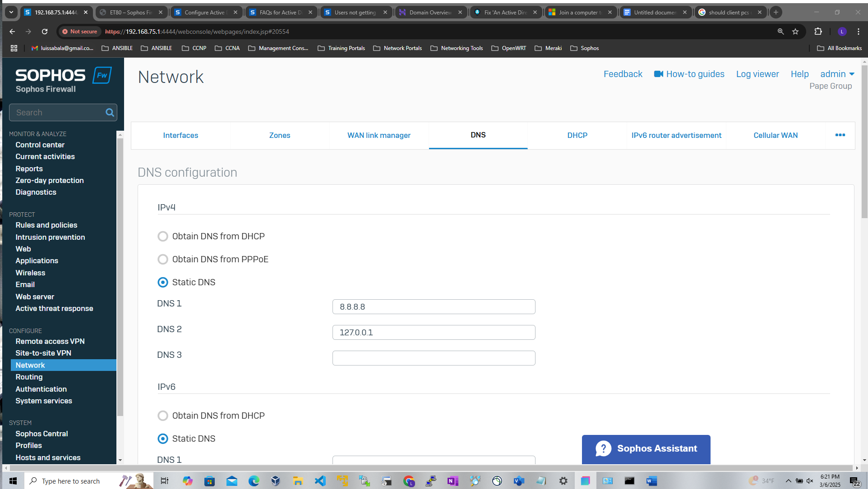Click the Sophos Firewall logo

tap(63, 80)
